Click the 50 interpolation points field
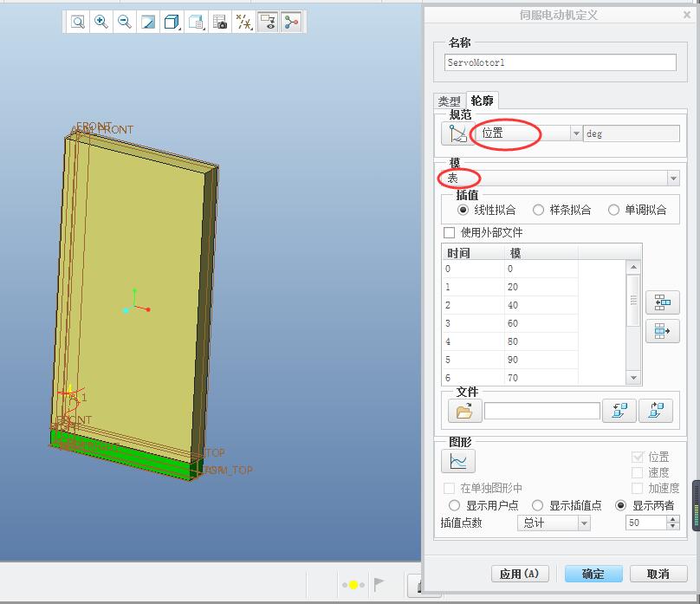This screenshot has height=604, width=700. (x=646, y=523)
